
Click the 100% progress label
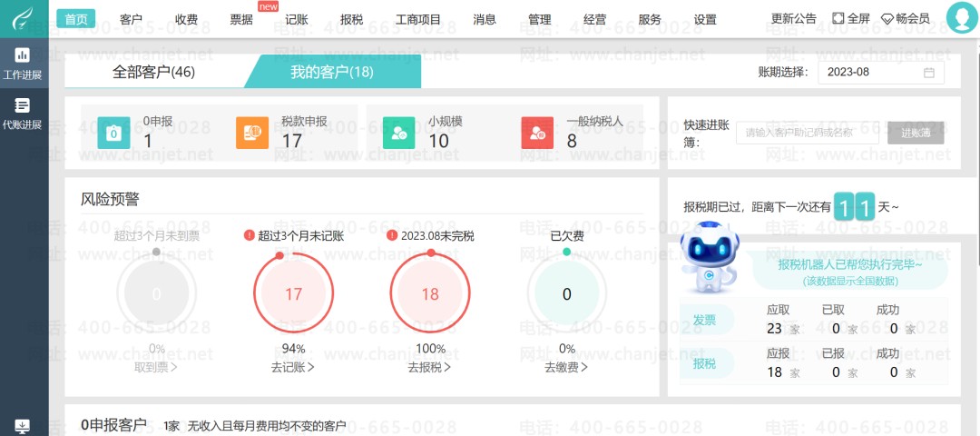pos(430,349)
